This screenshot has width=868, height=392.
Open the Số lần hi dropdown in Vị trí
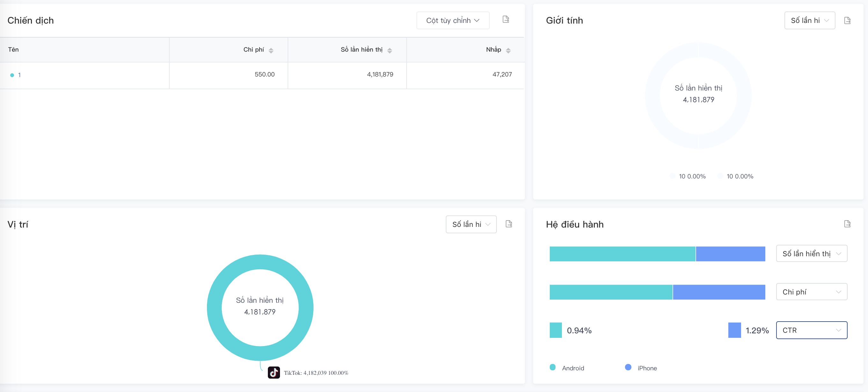(471, 224)
